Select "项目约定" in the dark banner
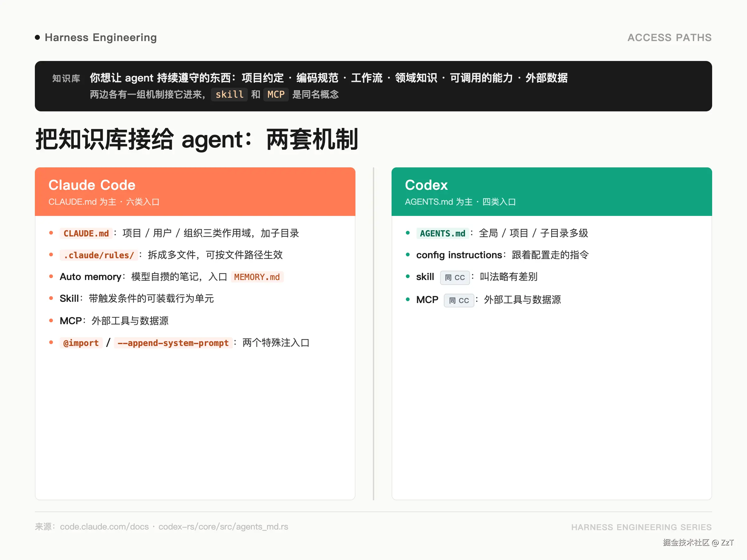This screenshot has width=747, height=560. (263, 78)
